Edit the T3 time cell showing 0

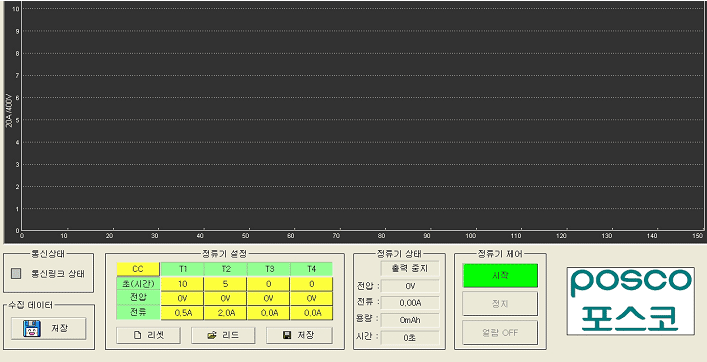pos(269,284)
